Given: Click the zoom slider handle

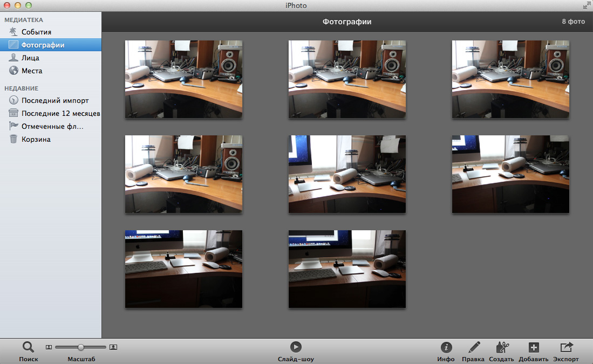Looking at the screenshot, I should pyautogui.click(x=81, y=347).
